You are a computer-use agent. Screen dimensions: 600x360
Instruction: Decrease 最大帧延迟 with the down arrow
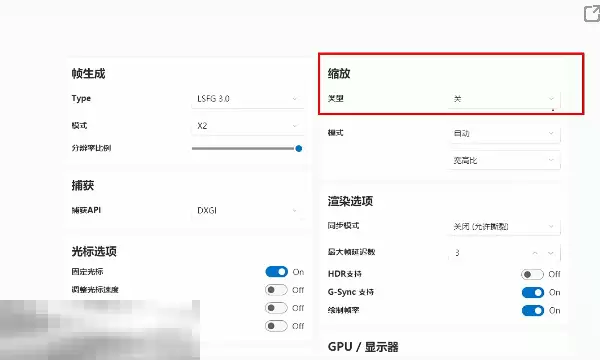pyautogui.click(x=551, y=253)
